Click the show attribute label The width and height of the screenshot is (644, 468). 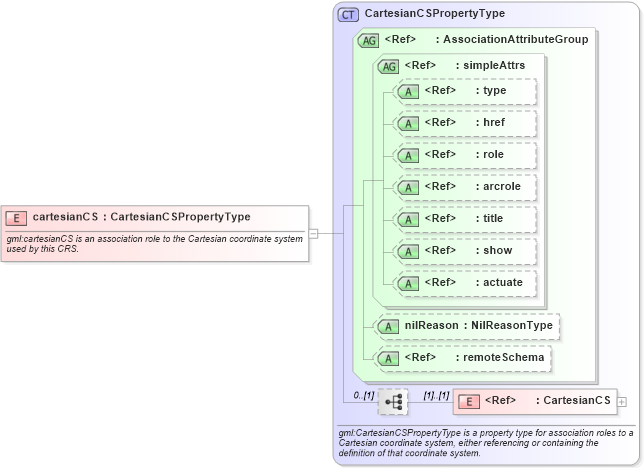(x=468, y=250)
